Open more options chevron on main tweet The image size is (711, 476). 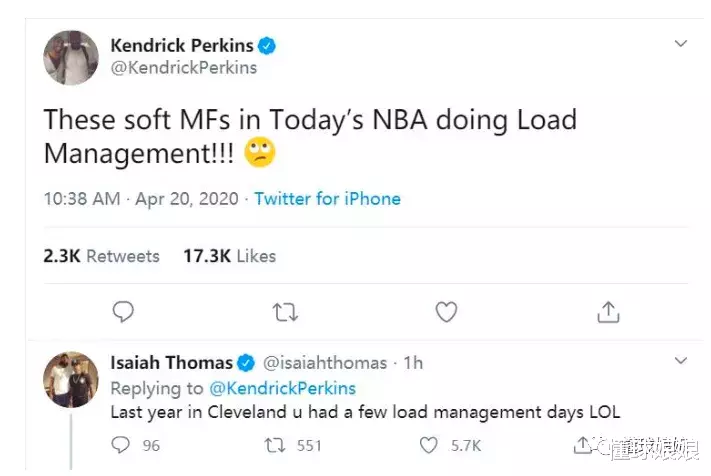coord(681,44)
